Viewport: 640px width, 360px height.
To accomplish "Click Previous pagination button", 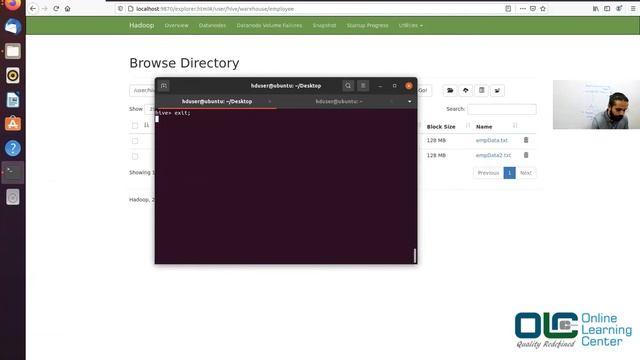I will 488,173.
